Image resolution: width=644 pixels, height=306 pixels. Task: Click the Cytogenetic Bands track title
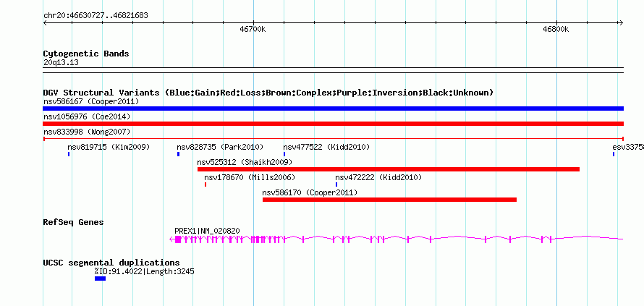coord(86,54)
